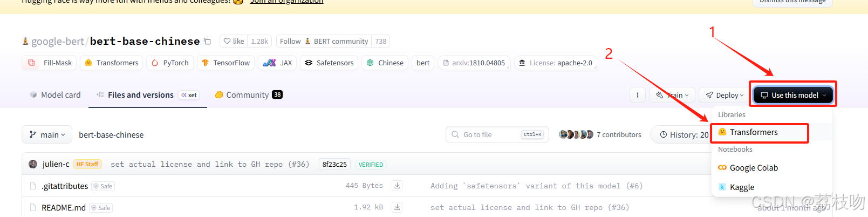Select the Fill-Mask task tag
This screenshot has height=217, width=868.
(x=49, y=63)
